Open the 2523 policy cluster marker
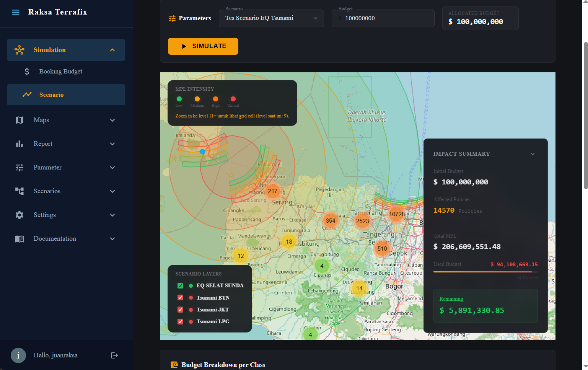Viewport: 588px width, 370px height. 362,221
